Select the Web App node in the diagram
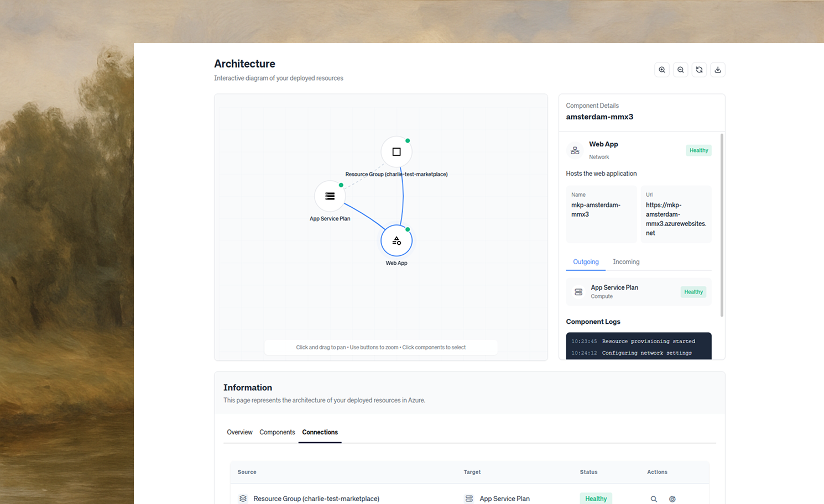This screenshot has width=824, height=504. pyautogui.click(x=396, y=240)
